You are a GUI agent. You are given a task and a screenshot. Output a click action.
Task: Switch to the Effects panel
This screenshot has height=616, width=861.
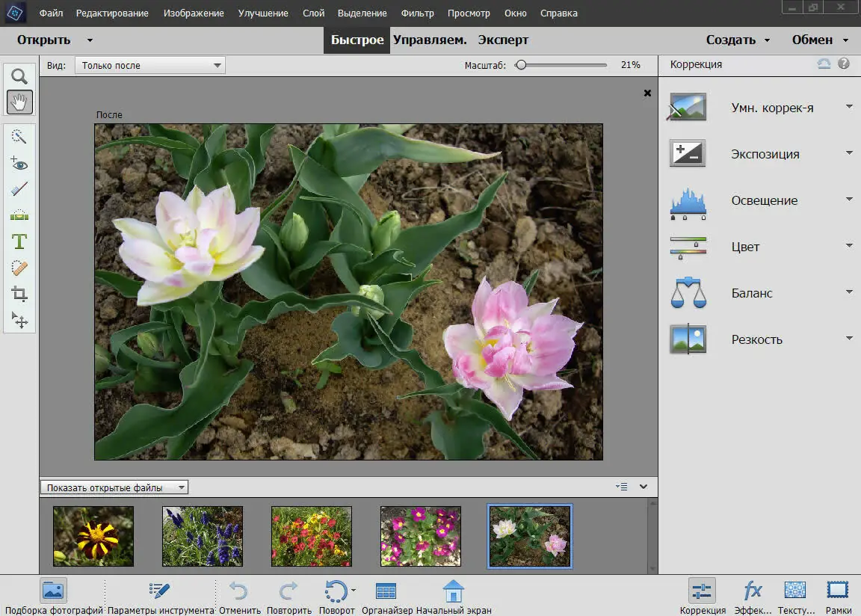tap(753, 592)
